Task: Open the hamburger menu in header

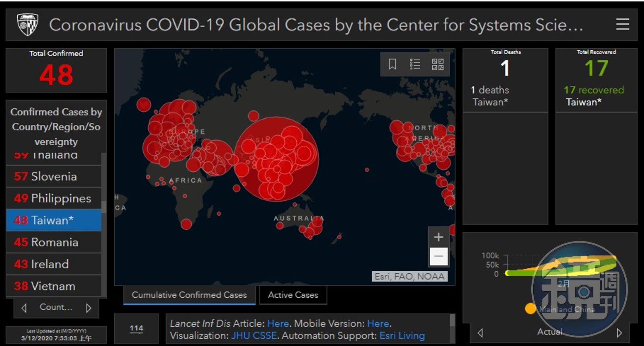Action: tap(622, 25)
